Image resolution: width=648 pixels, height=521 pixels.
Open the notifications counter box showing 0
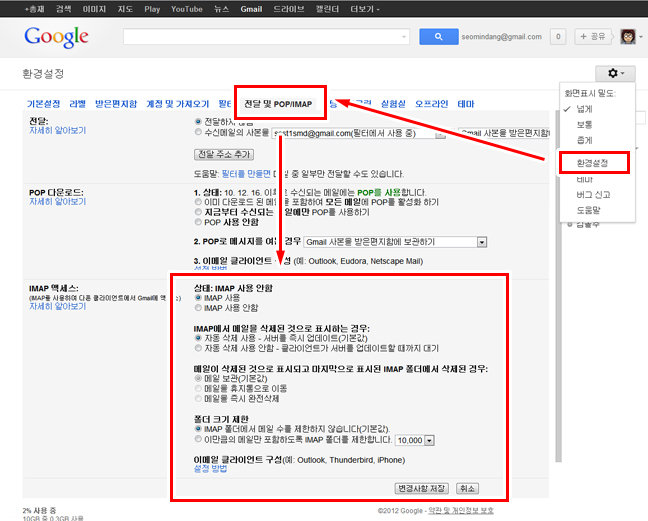(x=558, y=37)
